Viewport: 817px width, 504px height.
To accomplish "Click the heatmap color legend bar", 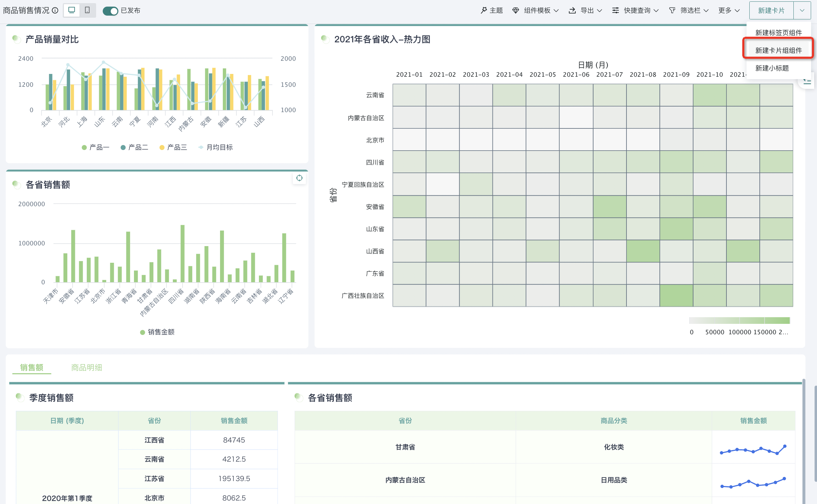I will click(739, 320).
